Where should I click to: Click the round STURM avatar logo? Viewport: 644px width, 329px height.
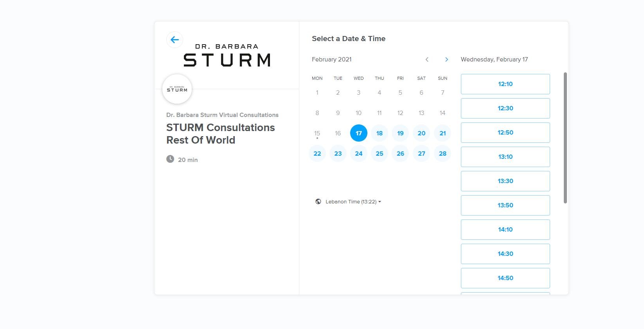tap(177, 89)
